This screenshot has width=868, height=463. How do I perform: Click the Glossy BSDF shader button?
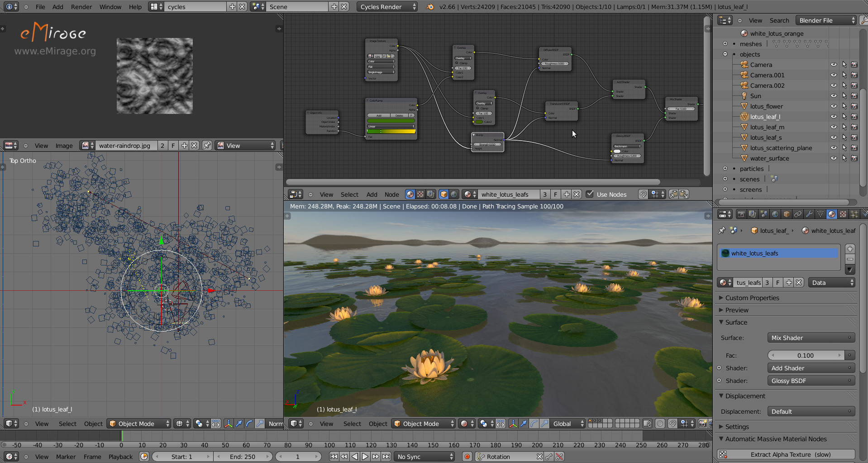[x=811, y=381]
